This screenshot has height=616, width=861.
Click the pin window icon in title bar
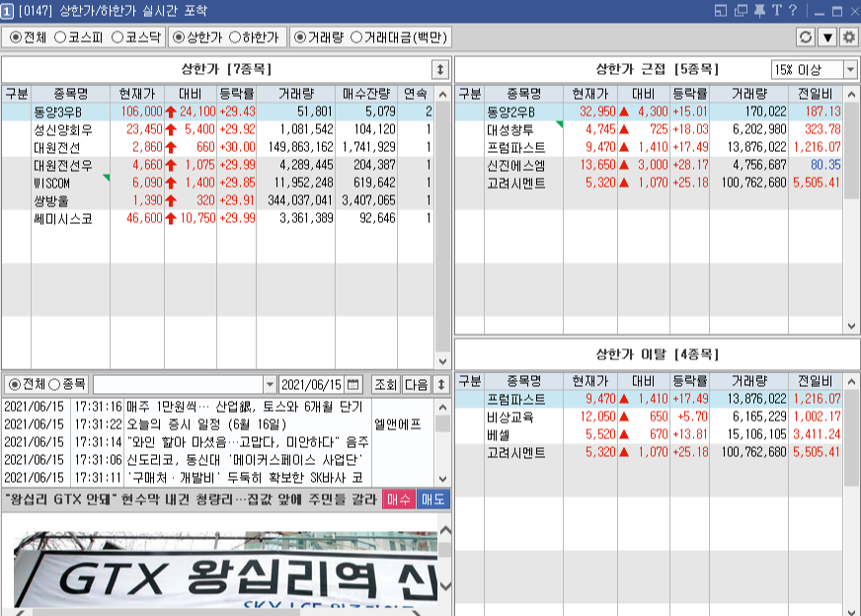coord(759,11)
